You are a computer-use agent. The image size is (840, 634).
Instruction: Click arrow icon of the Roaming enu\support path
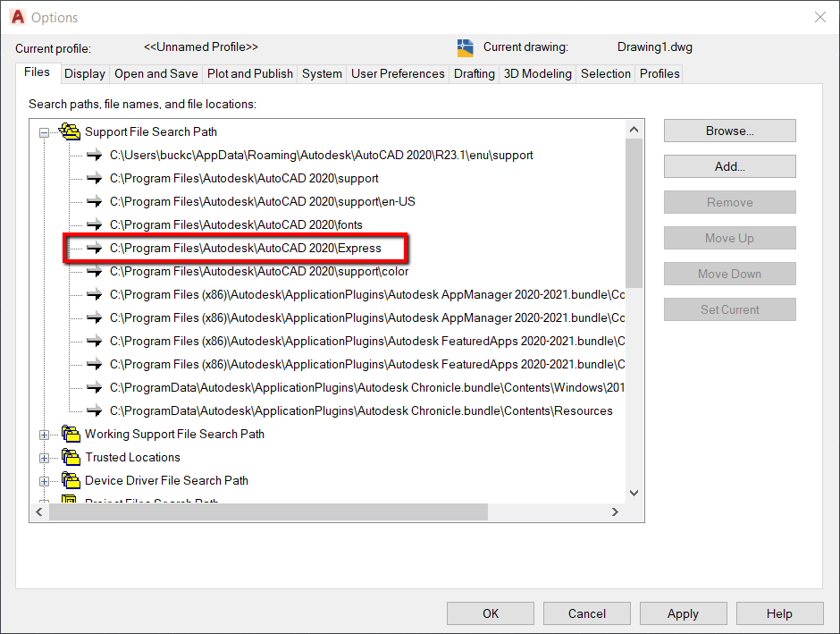coord(95,155)
